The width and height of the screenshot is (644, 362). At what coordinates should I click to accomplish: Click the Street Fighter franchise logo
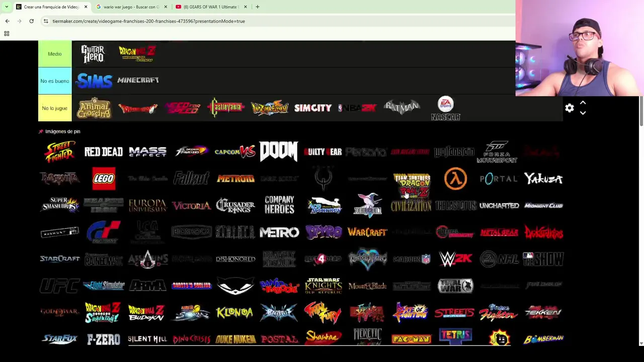[x=60, y=152]
